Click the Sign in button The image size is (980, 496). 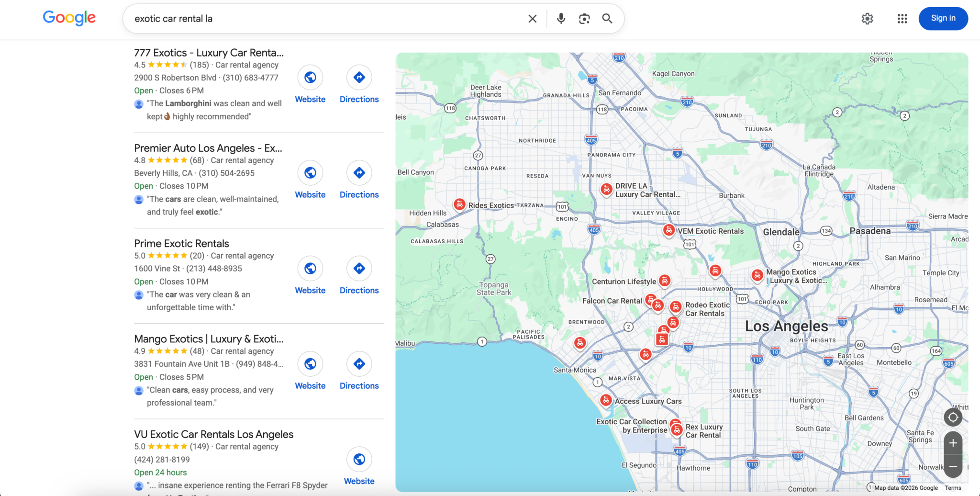click(943, 19)
